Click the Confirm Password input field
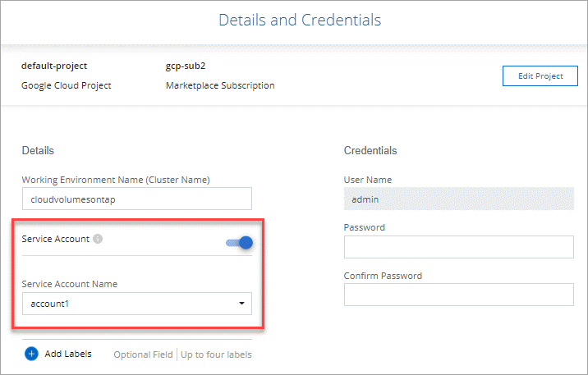Screen dimensions: 588x375 coord(458,295)
